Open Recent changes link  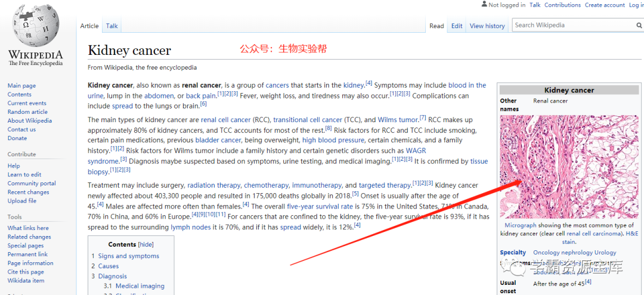(28, 192)
